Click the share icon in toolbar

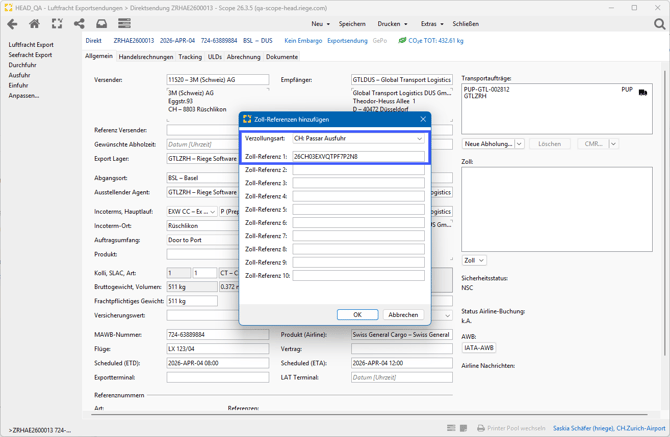79,24
